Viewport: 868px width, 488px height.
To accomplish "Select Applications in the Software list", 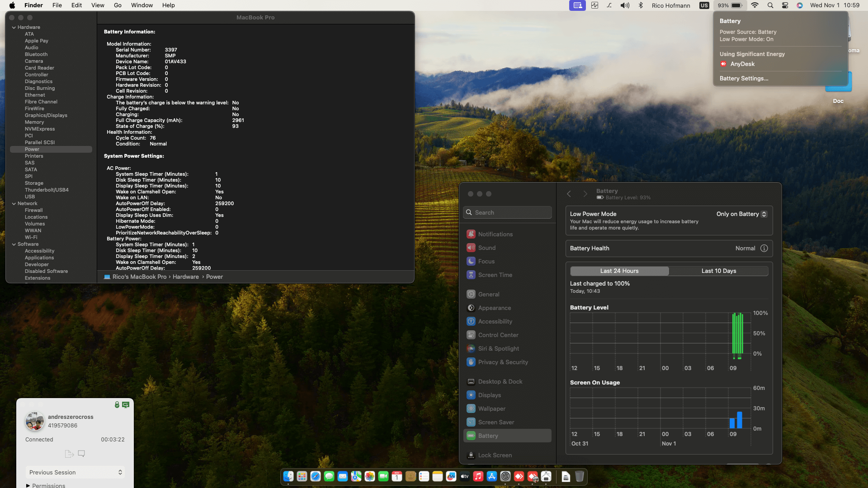I will pos(39,258).
